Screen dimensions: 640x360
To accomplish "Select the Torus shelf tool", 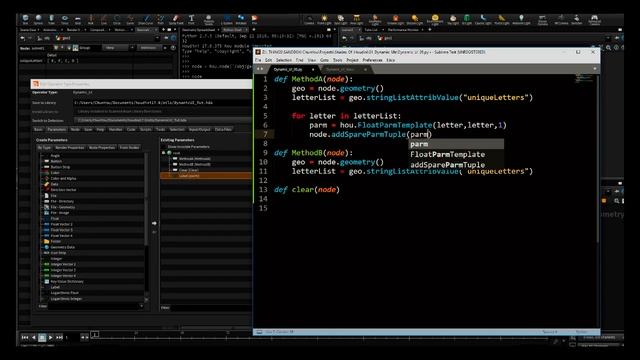I will [64, 20].
